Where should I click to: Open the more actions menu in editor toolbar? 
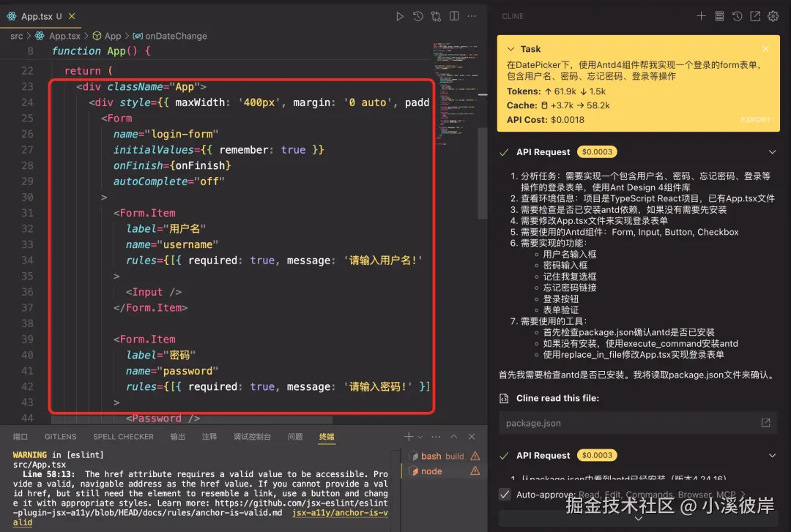(x=472, y=15)
